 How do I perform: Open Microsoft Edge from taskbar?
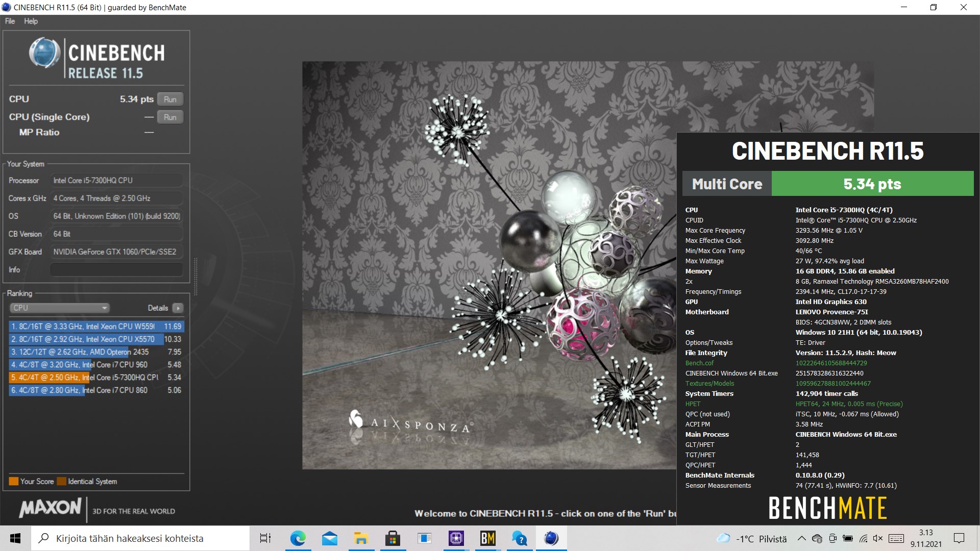(x=298, y=538)
